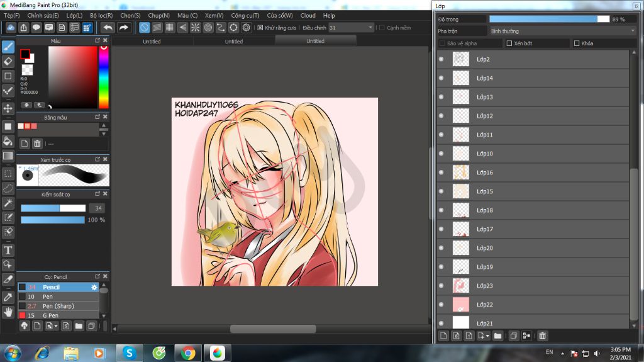Enable parallel snap guide
The height and width of the screenshot is (362, 644).
click(x=157, y=28)
